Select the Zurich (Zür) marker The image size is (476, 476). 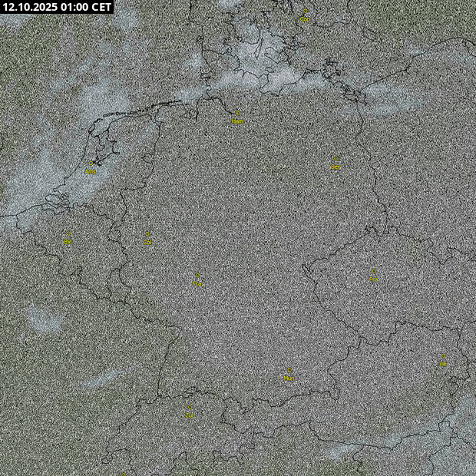(x=189, y=412)
